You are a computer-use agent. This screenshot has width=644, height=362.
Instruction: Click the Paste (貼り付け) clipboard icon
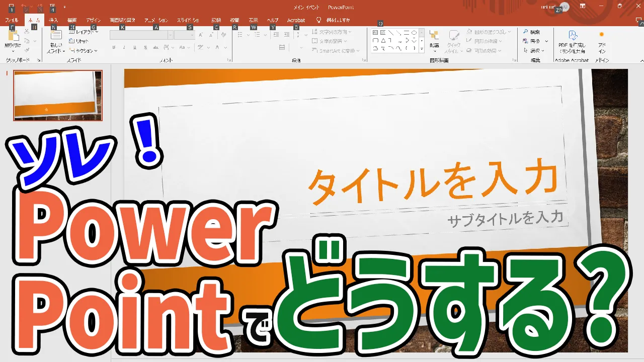coord(13,37)
